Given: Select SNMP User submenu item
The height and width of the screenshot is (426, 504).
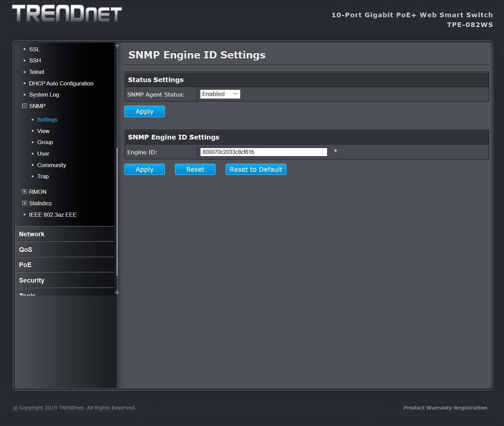Looking at the screenshot, I should point(43,154).
